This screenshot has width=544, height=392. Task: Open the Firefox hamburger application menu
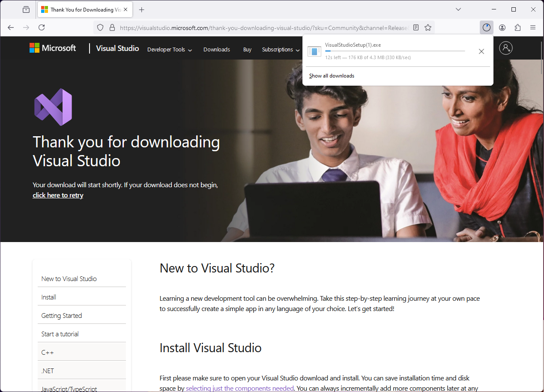tap(533, 27)
